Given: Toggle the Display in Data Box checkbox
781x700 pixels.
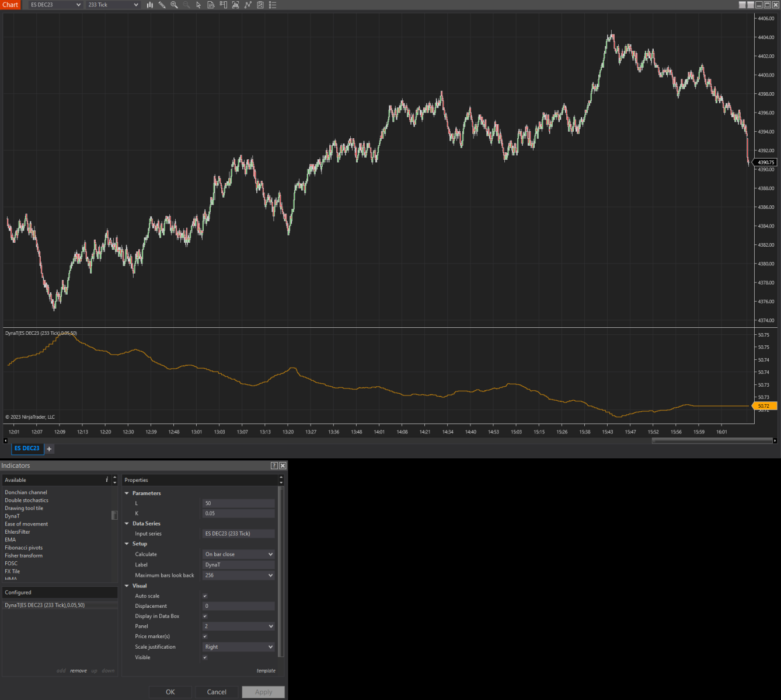Looking at the screenshot, I should point(205,616).
